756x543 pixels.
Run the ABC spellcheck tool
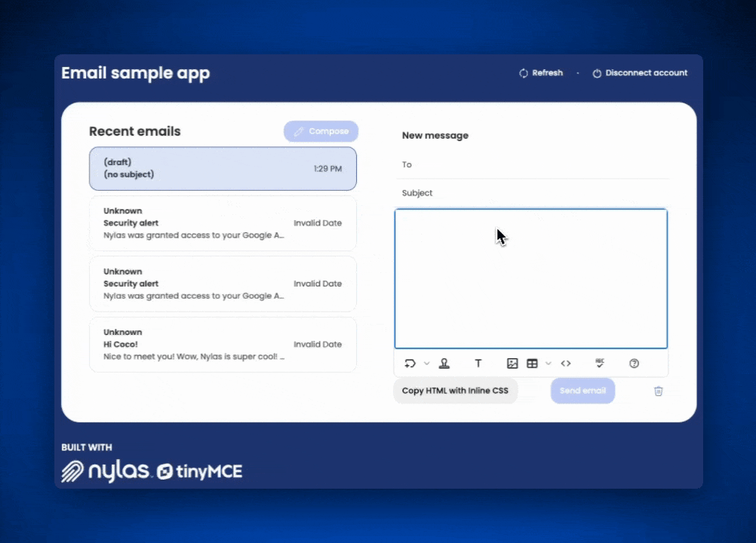[x=600, y=364]
